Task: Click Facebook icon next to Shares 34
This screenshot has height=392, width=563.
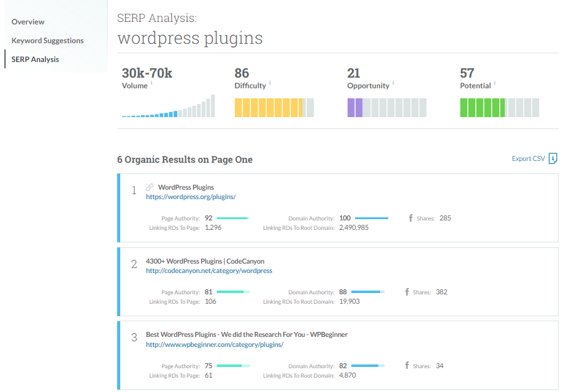Action: pyautogui.click(x=407, y=366)
